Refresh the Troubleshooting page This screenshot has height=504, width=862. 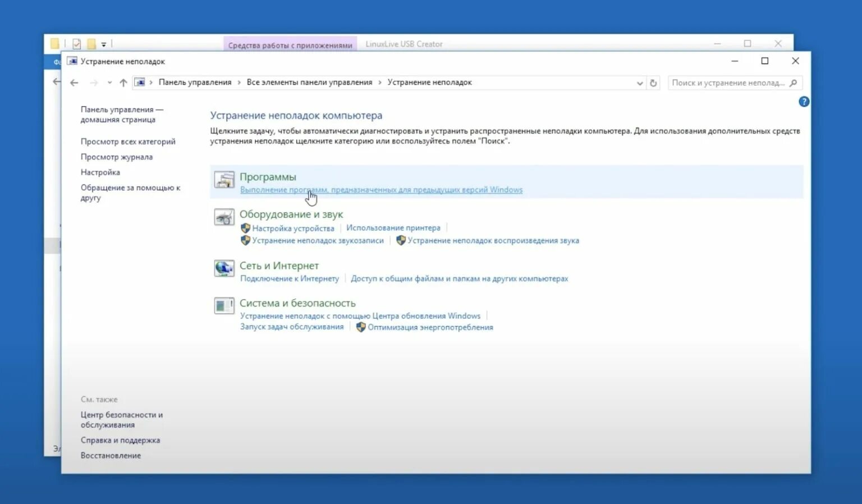coord(653,83)
